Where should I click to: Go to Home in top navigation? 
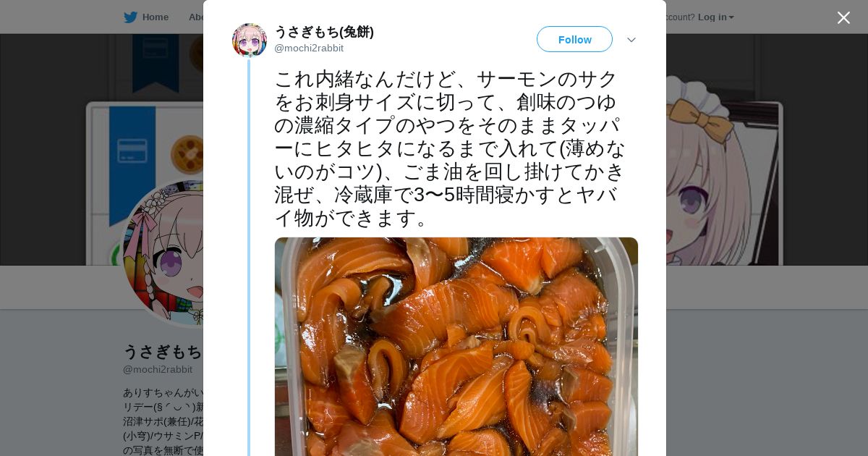(155, 17)
